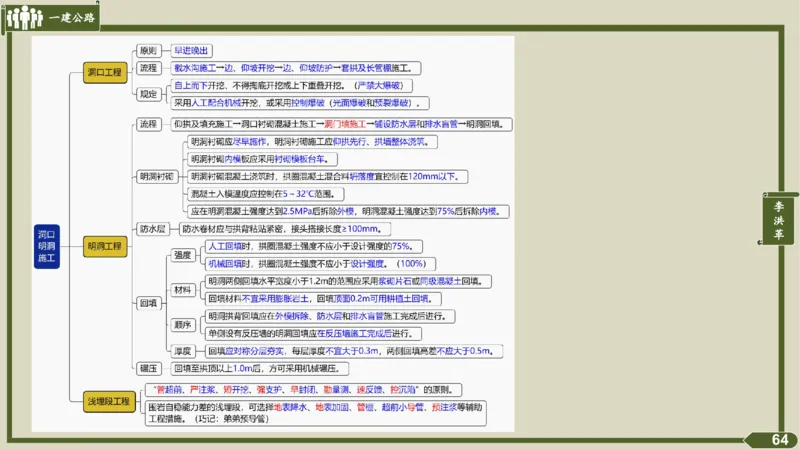The height and width of the screenshot is (450, 800).
Task: Select the 单侧设有反压墙 text box
Action: click(x=313, y=334)
